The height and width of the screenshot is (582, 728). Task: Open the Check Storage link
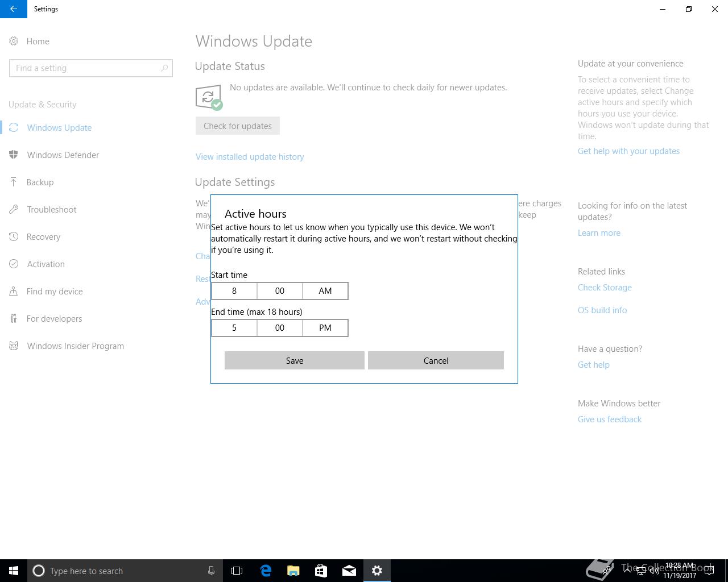(605, 288)
